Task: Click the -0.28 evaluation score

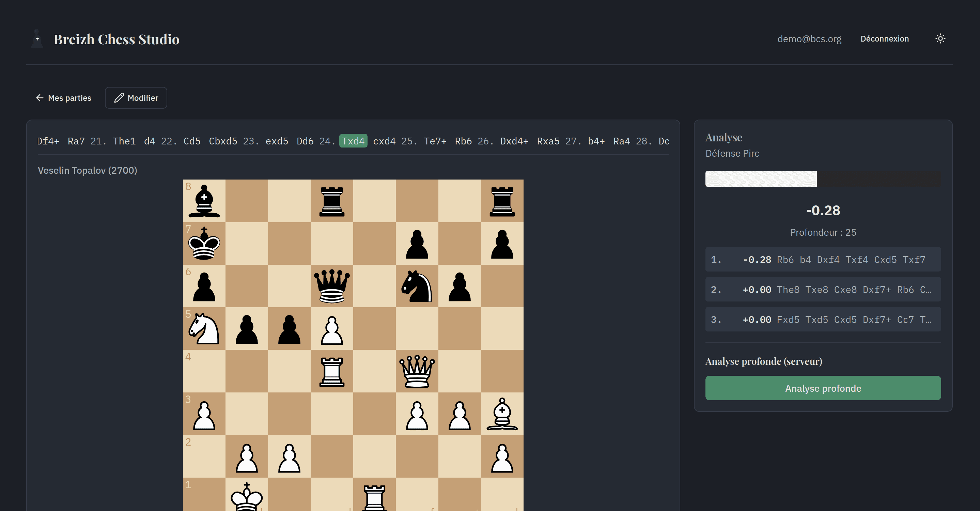Action: point(823,211)
